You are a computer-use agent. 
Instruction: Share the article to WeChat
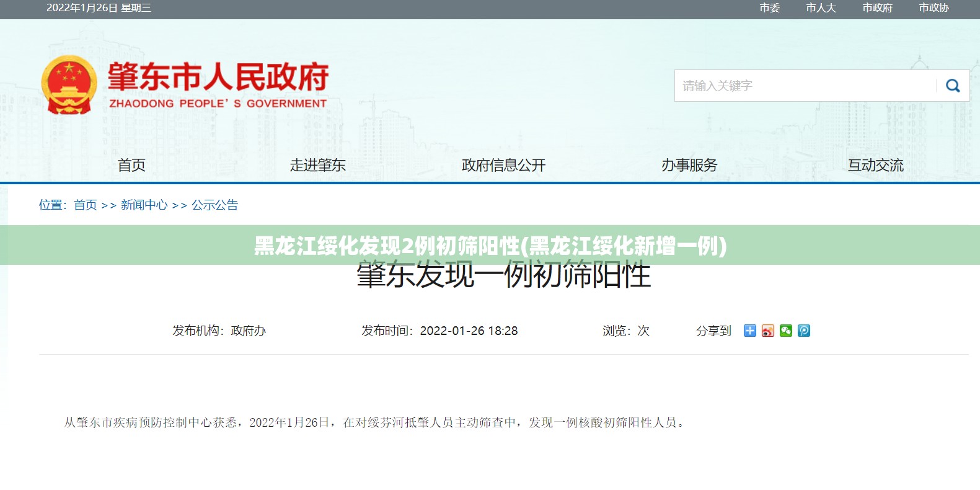pyautogui.click(x=786, y=331)
